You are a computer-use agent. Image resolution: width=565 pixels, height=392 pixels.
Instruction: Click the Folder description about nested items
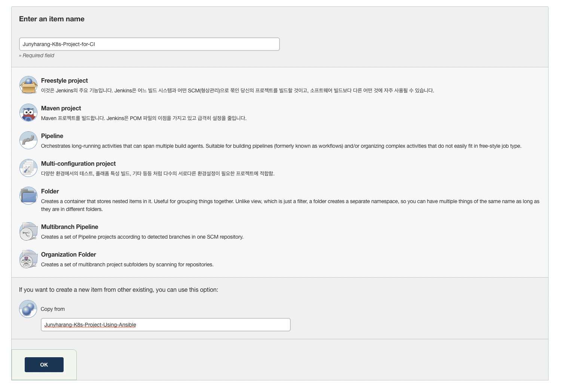click(x=290, y=205)
